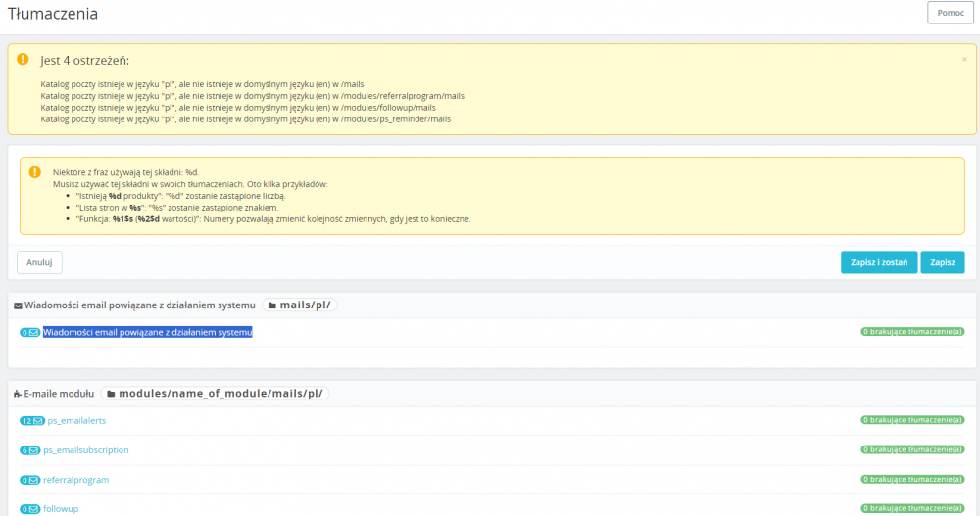The image size is (980, 516).
Task: Click the Pomoc help button
Action: [x=950, y=13]
